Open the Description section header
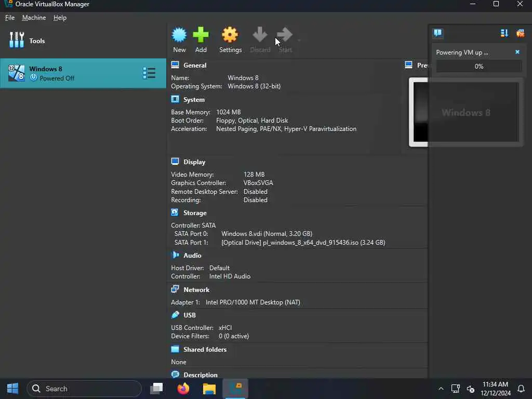Screen dimensions: 532x399 click(x=200, y=375)
